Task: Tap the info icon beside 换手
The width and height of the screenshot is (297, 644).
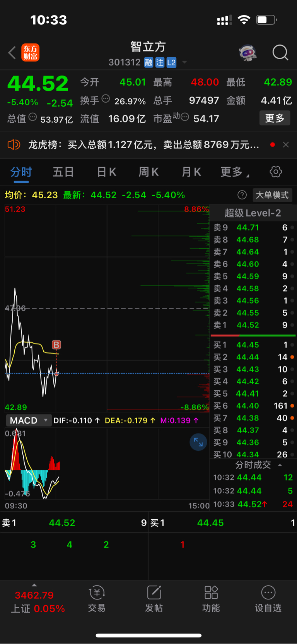Action: pos(106,99)
